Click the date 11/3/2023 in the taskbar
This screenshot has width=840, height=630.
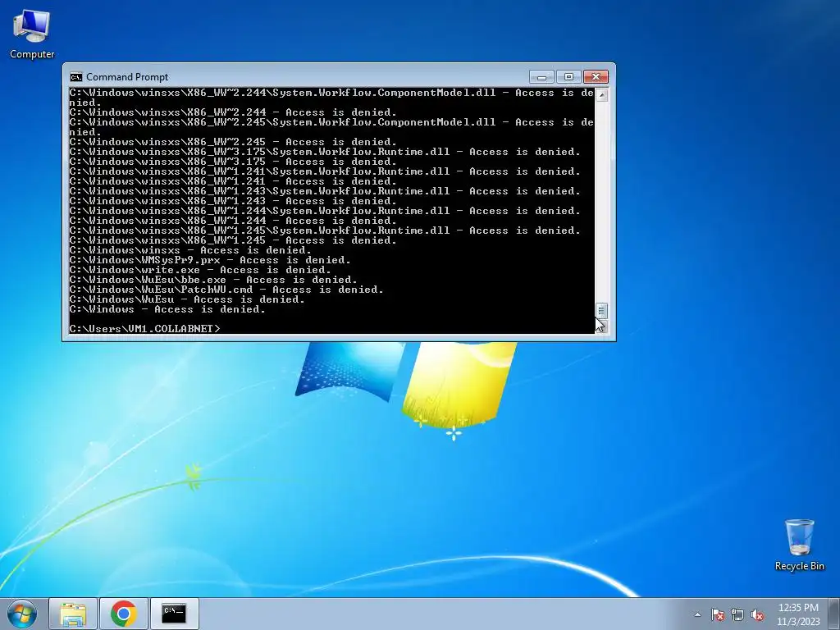click(798, 622)
